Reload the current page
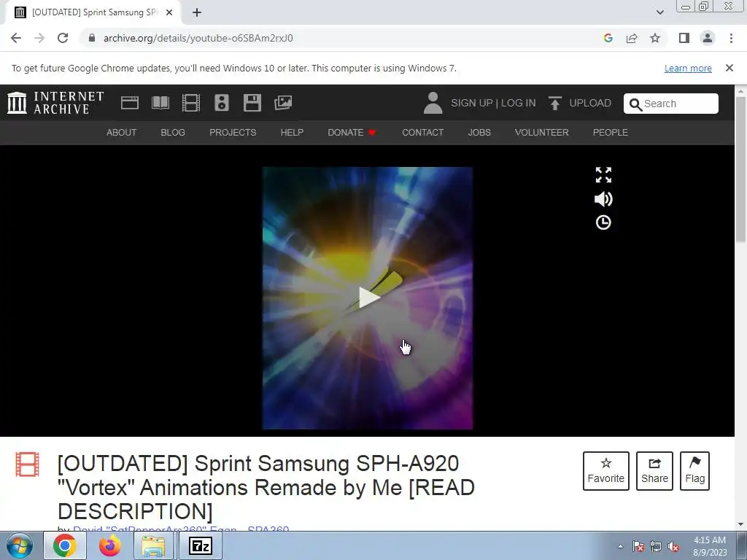The width and height of the screenshot is (747, 560). pos(63,38)
